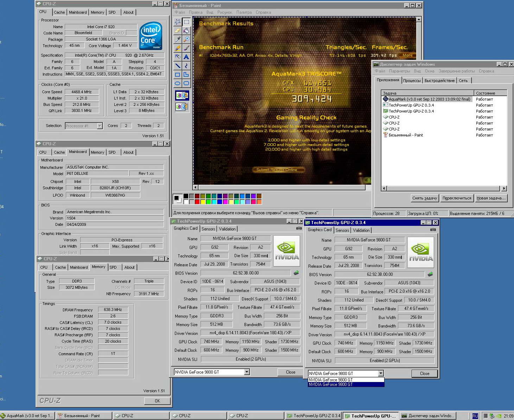Click the RU language indicator in system tray

(475, 416)
